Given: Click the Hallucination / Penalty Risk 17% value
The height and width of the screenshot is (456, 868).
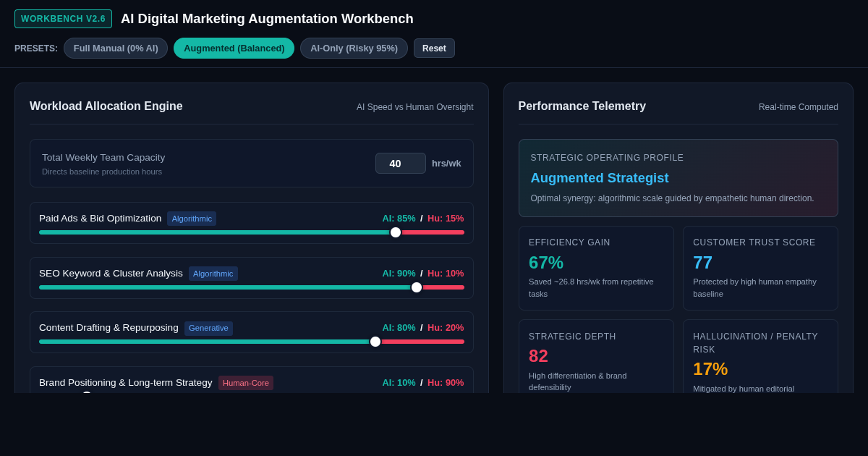Looking at the screenshot, I should [710, 369].
